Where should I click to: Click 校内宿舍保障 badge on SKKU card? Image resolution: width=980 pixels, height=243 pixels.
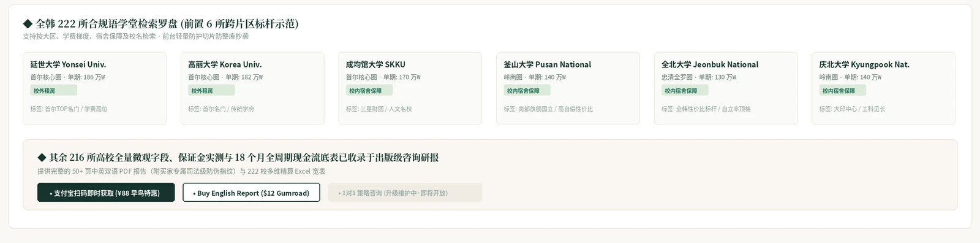[x=369, y=90]
